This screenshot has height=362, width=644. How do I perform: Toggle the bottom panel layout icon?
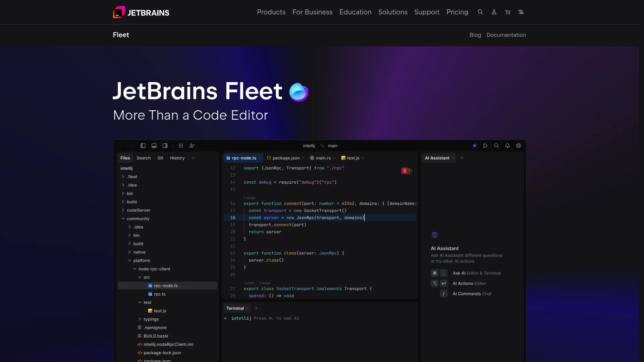click(154, 146)
